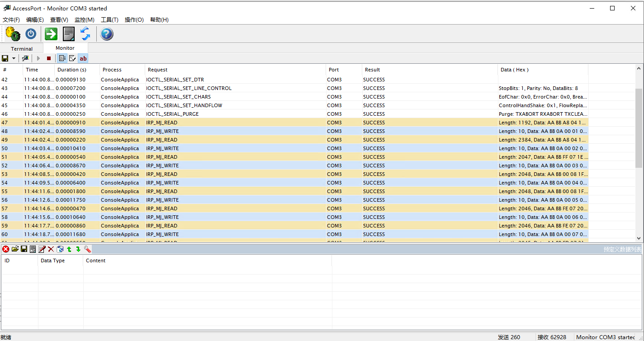Click the port selection icon in monitor toolbar
Viewport: 644px width, 341px height.
(25, 58)
